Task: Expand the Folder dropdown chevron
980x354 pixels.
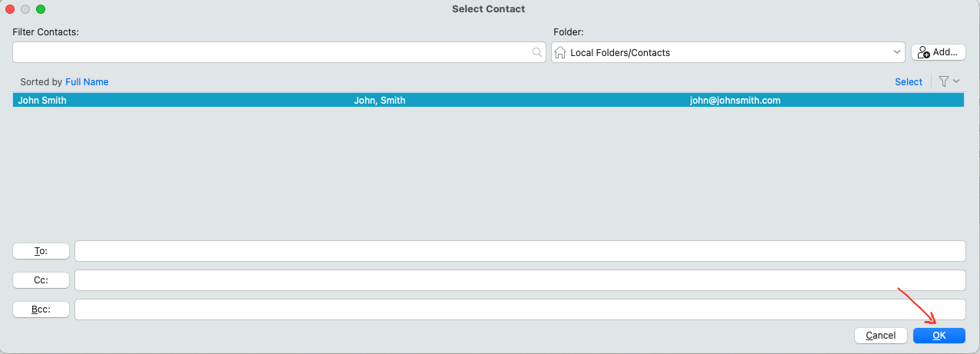Action: click(897, 52)
